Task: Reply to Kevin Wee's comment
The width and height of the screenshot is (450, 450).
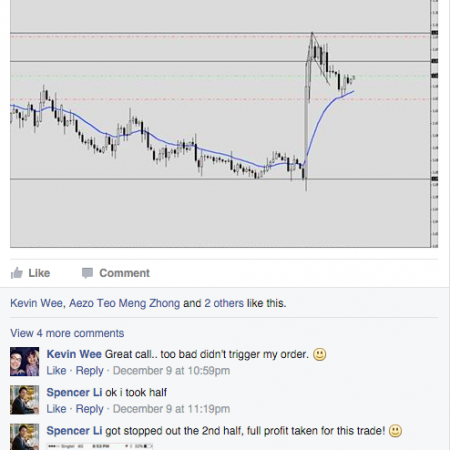Action: (x=89, y=370)
